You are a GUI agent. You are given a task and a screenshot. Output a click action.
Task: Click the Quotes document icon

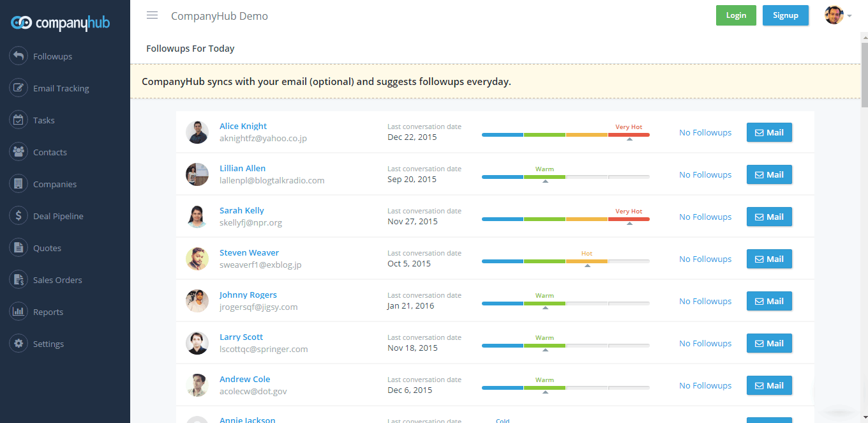coord(19,248)
